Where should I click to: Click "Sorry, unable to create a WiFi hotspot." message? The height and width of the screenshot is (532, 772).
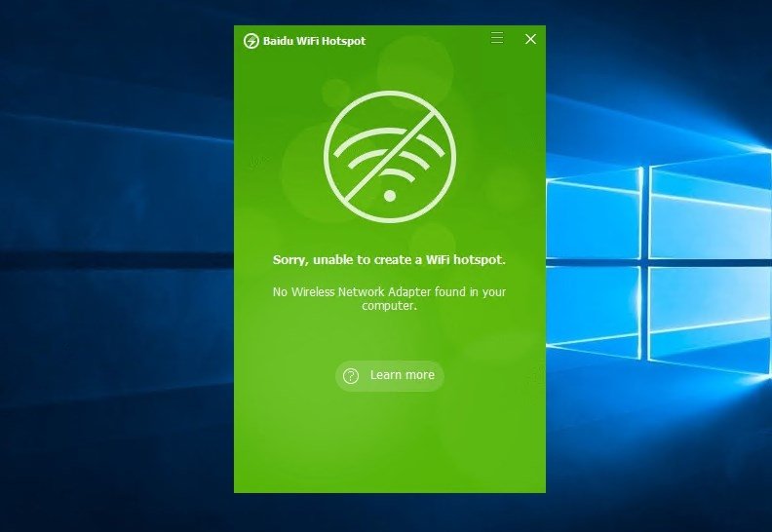[x=389, y=260]
